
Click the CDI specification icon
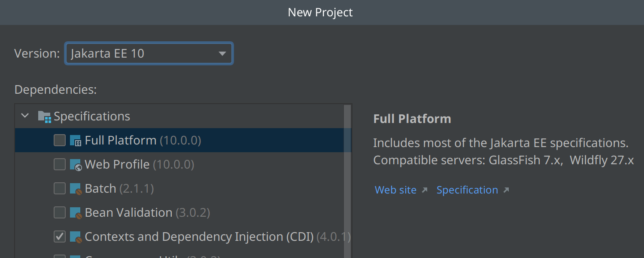click(76, 237)
